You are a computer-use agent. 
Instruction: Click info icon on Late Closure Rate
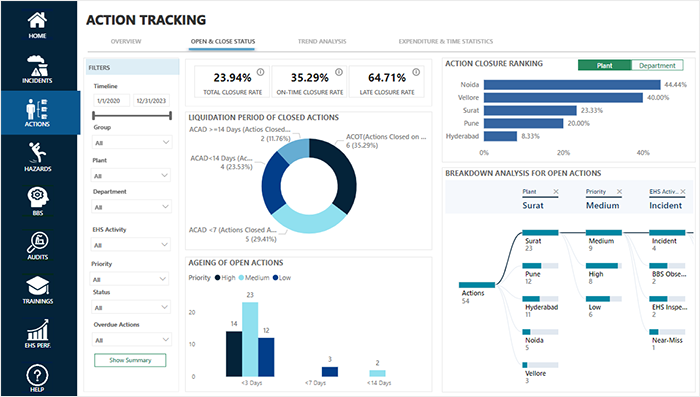tap(416, 72)
